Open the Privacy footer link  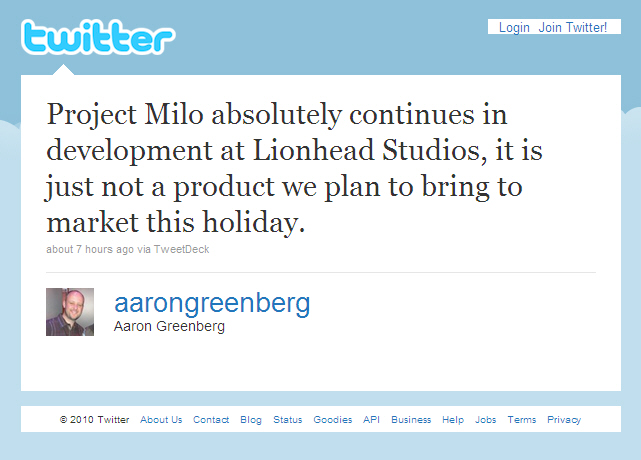point(564,420)
